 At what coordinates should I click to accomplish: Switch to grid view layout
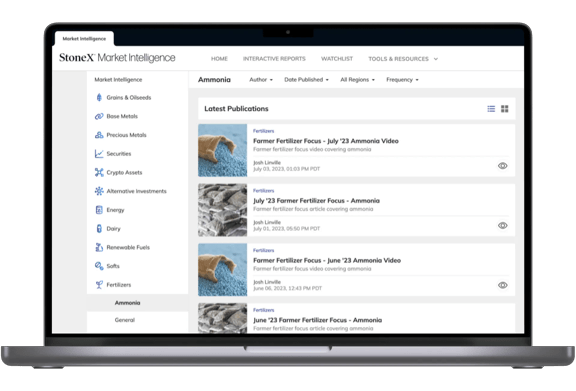pyautogui.click(x=505, y=109)
